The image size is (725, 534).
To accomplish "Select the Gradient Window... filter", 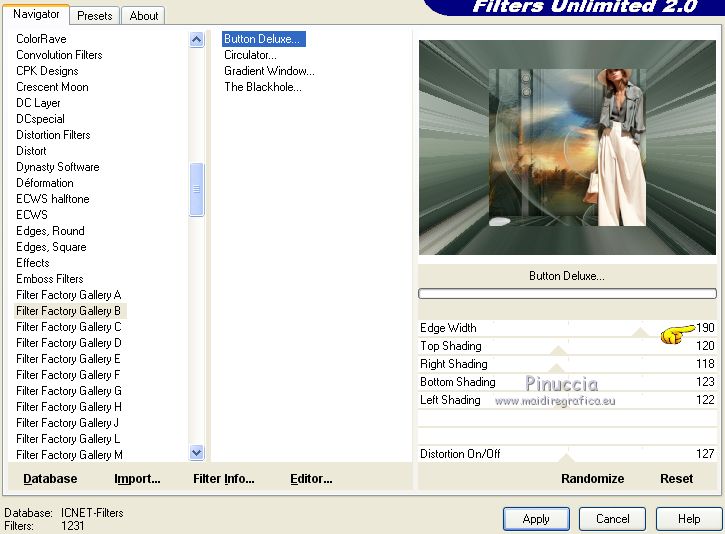I will pos(270,71).
